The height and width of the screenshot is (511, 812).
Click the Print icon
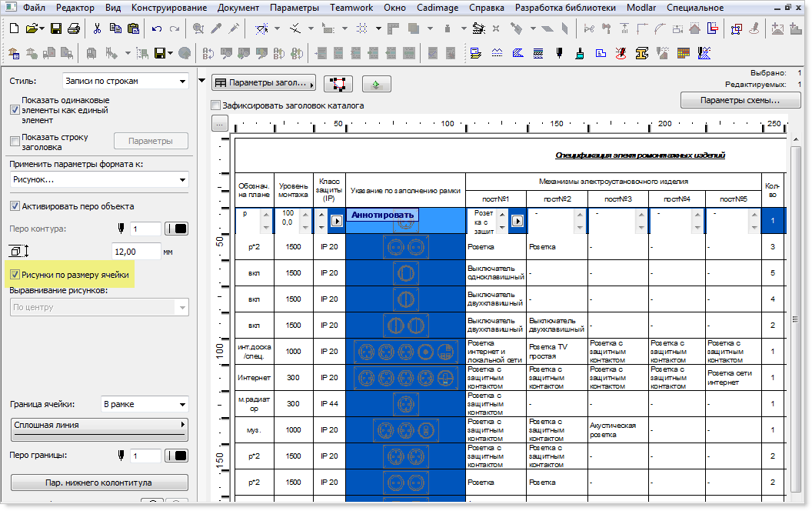[x=74, y=28]
